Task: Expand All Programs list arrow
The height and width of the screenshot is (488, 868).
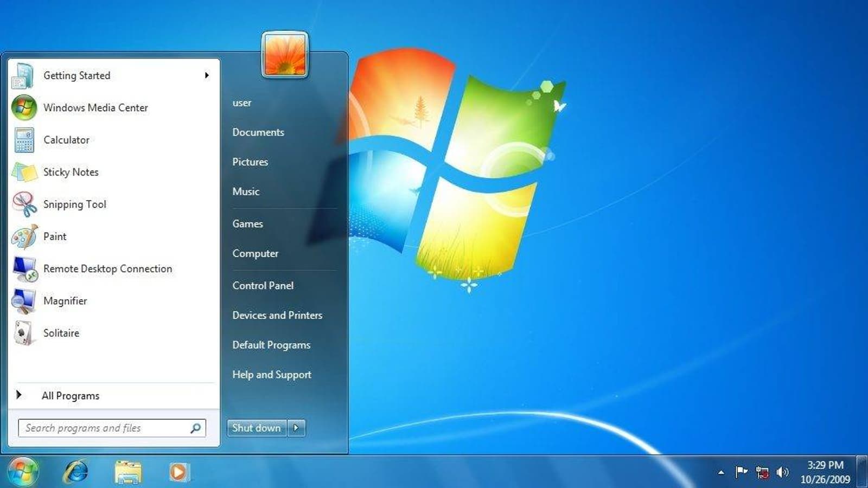Action: (19, 395)
